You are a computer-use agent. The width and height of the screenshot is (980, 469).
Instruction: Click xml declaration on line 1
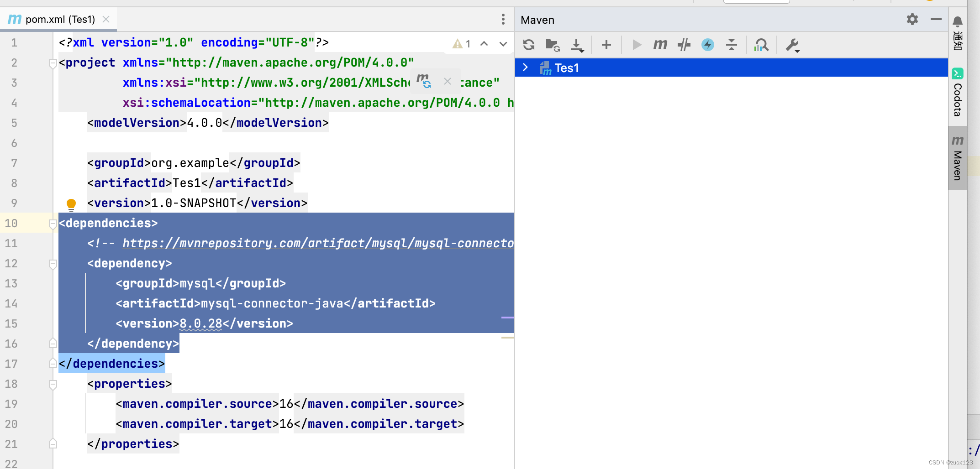(194, 42)
